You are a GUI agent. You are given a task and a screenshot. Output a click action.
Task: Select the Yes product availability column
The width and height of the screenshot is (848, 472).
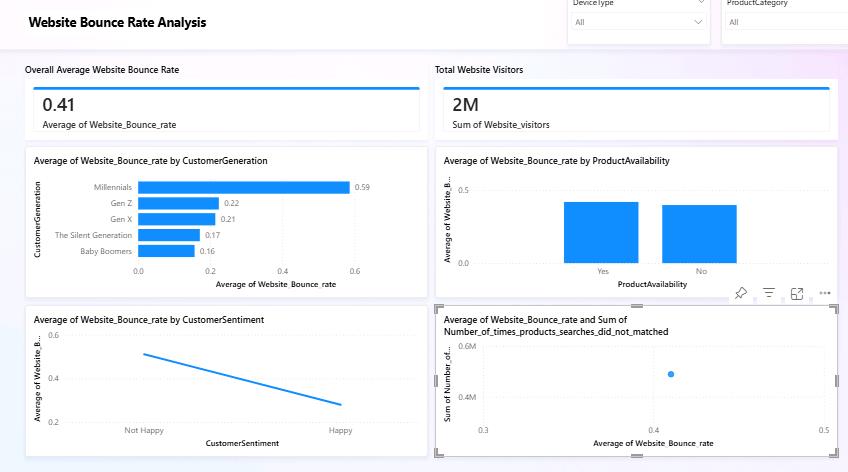601,232
